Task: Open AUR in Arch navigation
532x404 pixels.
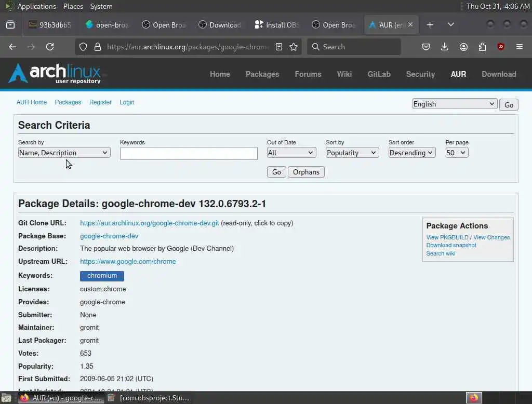Action: 458,74
